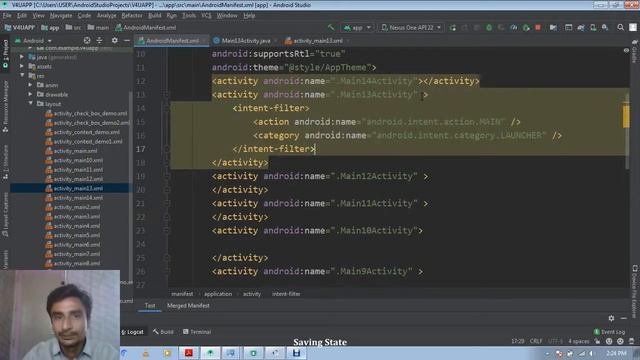Expand the drawable folder

(30, 94)
